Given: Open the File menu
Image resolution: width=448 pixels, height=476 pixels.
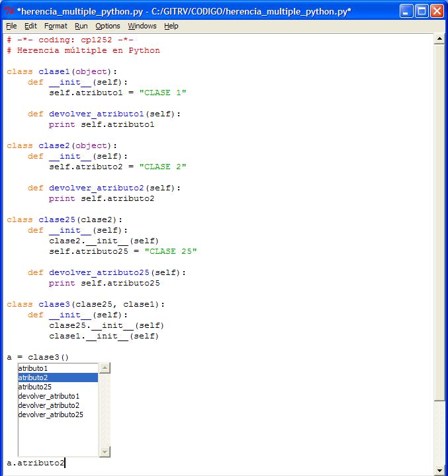Looking at the screenshot, I should pyautogui.click(x=11, y=26).
